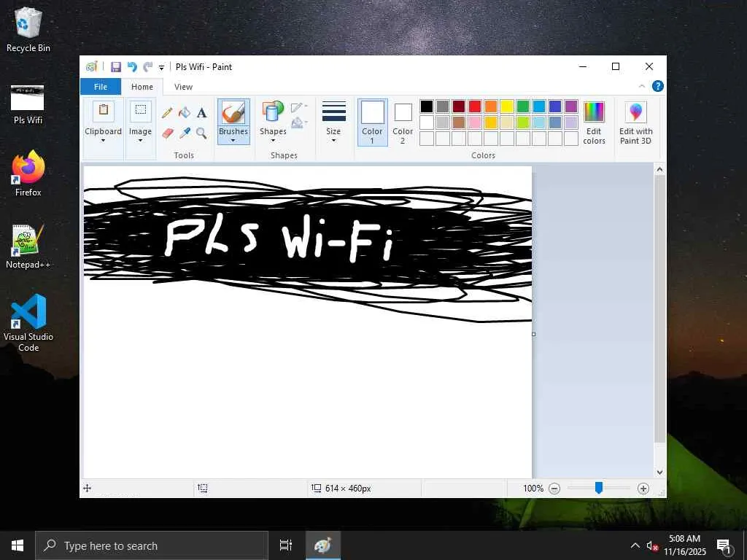Select the Color picker eyedropper tool
747x560 pixels.
(x=185, y=133)
